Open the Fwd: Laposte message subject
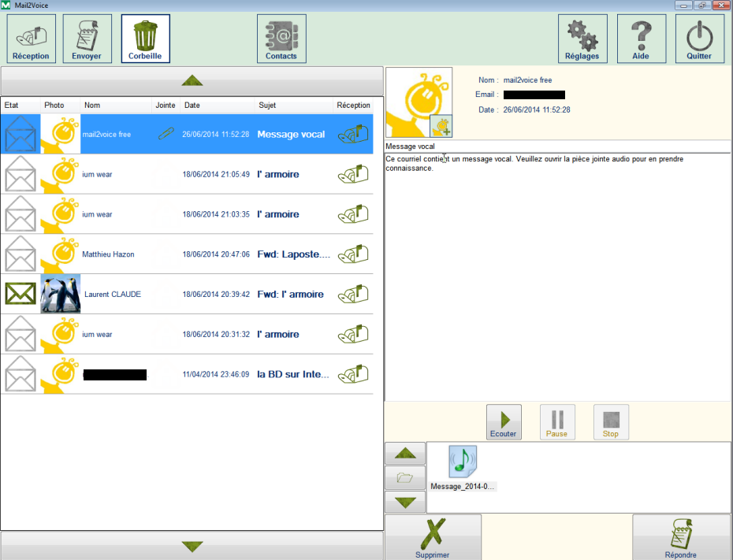 (x=293, y=254)
